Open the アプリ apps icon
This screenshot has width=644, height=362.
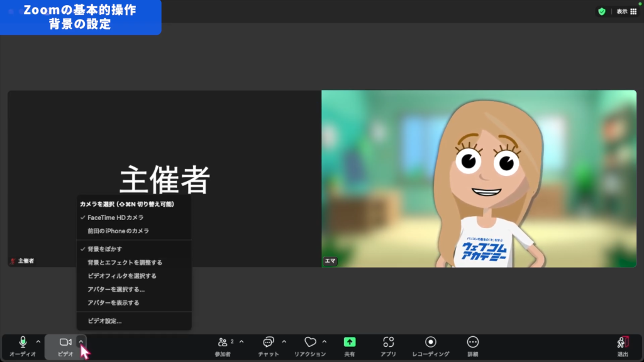388,343
